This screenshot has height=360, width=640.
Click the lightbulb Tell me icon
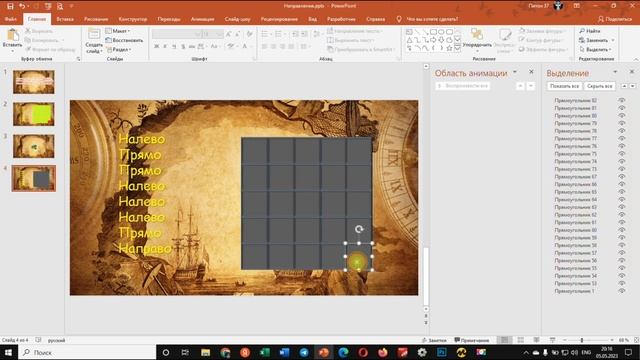coord(399,19)
